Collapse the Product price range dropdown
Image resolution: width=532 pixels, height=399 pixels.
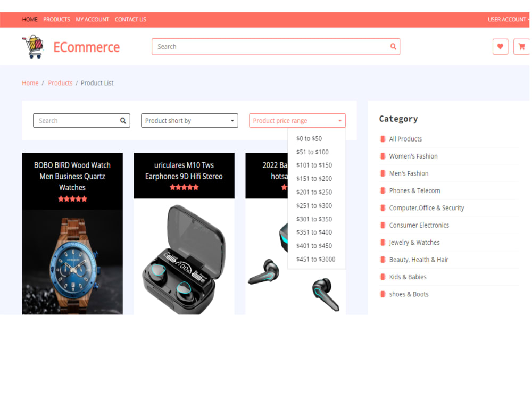[x=297, y=120]
